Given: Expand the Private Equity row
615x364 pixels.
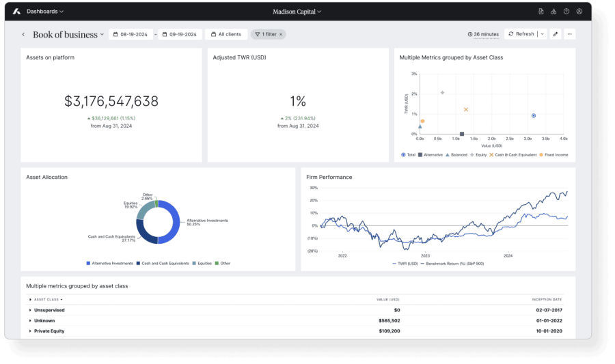Looking at the screenshot, I should pos(30,331).
